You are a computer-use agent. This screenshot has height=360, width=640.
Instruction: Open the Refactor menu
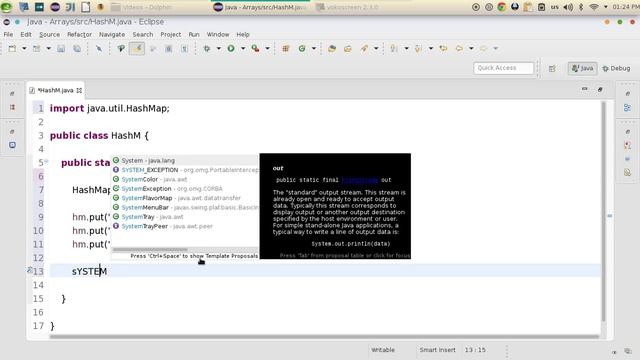click(x=79, y=35)
